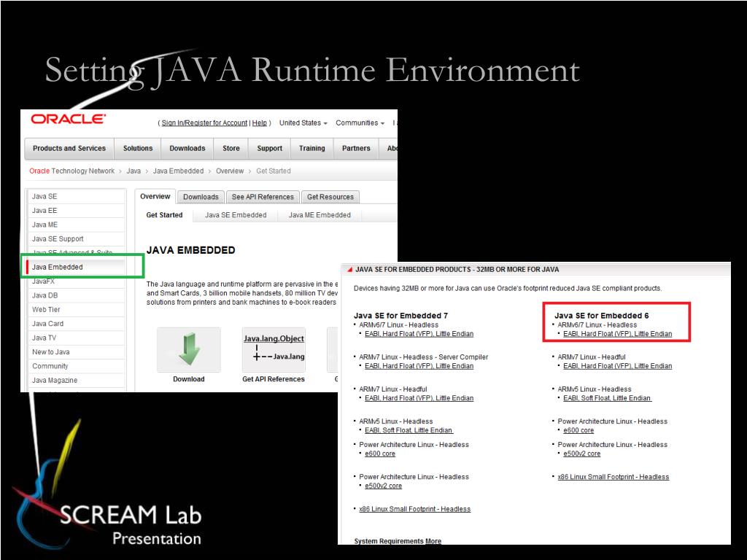This screenshot has height=560, width=747.
Task: Open the Partners menu
Action: pyautogui.click(x=356, y=149)
